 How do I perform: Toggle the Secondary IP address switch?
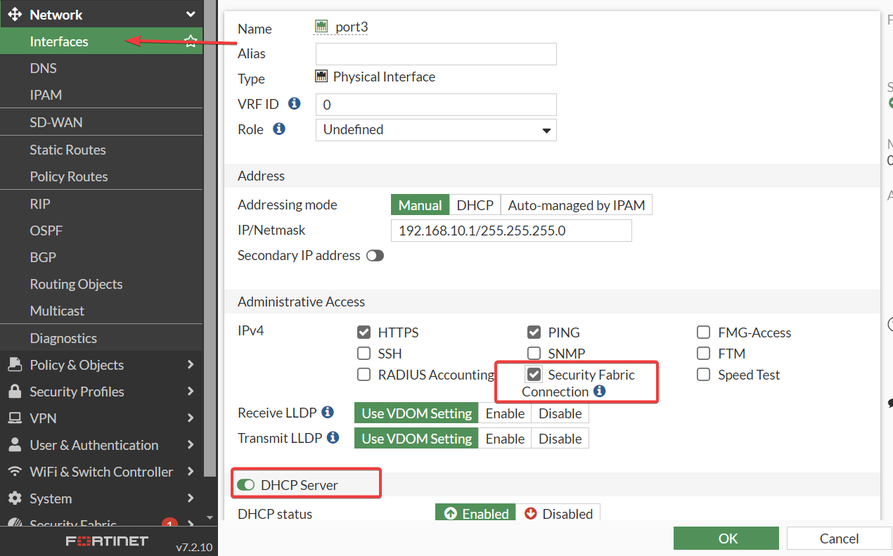pyautogui.click(x=375, y=256)
